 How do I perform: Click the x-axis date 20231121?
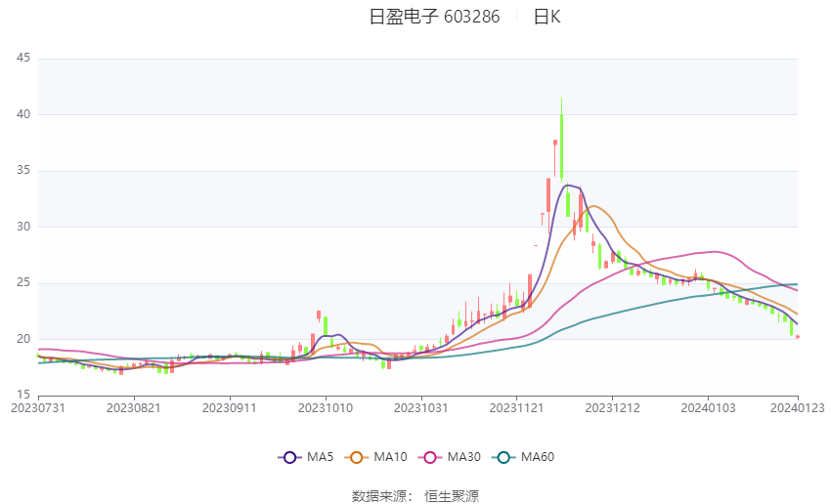(x=517, y=408)
